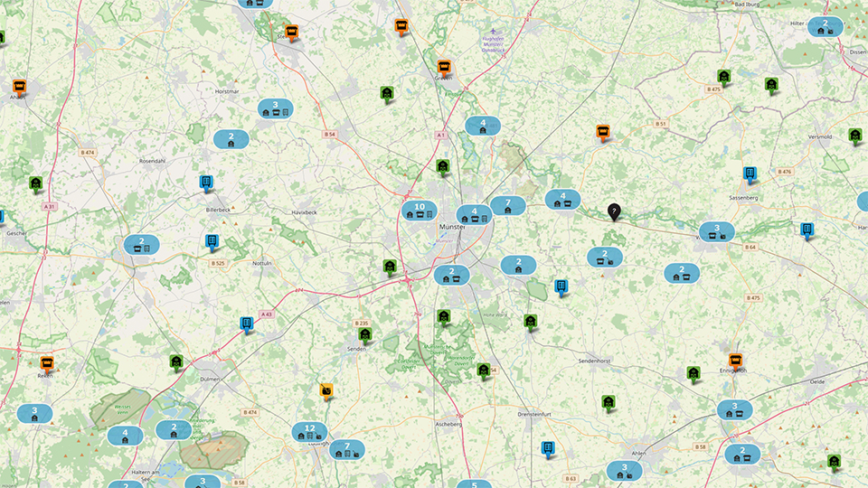Viewport: 868px width, 488px height.
Task: Click the Sendenhorst town label
Action: coord(594,361)
